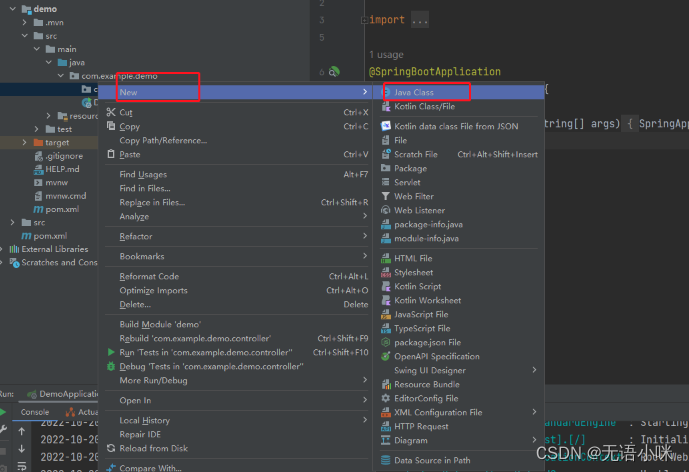Click the gutter run icon beside @SpringBootApplication
The height and width of the screenshot is (472, 689).
coord(334,71)
